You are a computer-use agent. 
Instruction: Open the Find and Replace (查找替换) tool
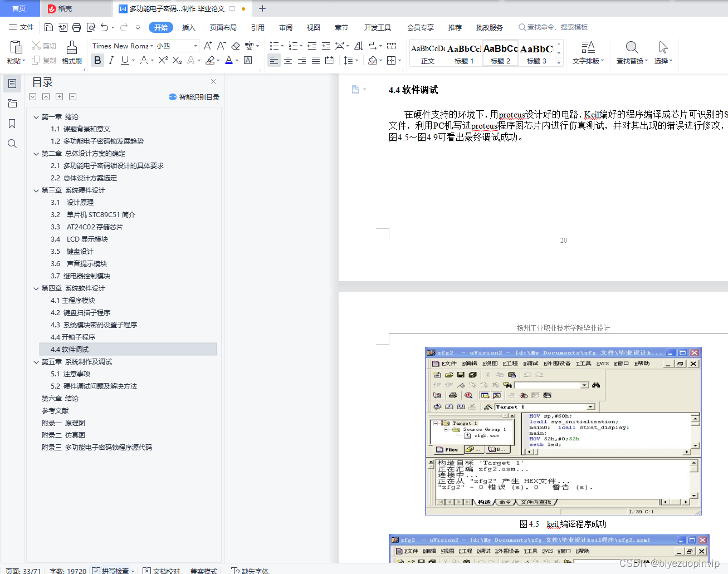pyautogui.click(x=631, y=53)
